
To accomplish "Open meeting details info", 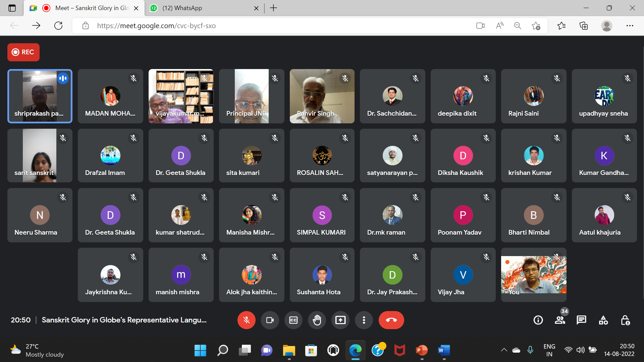I will pos(538,320).
